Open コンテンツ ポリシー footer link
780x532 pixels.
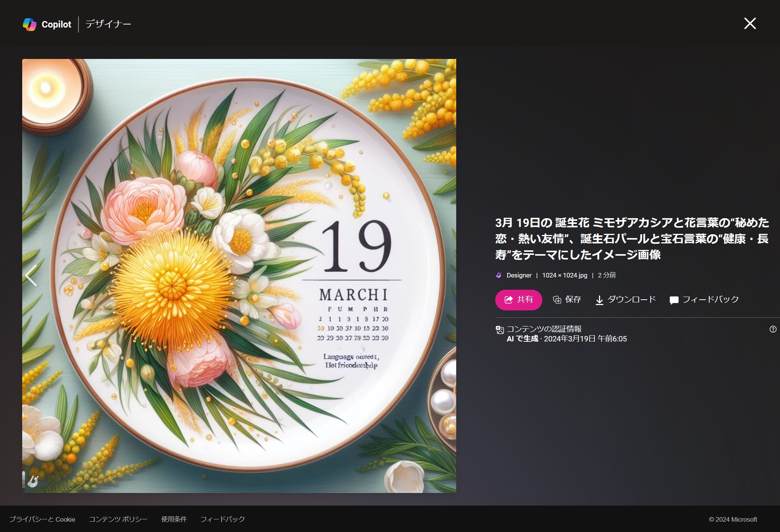[x=118, y=519]
